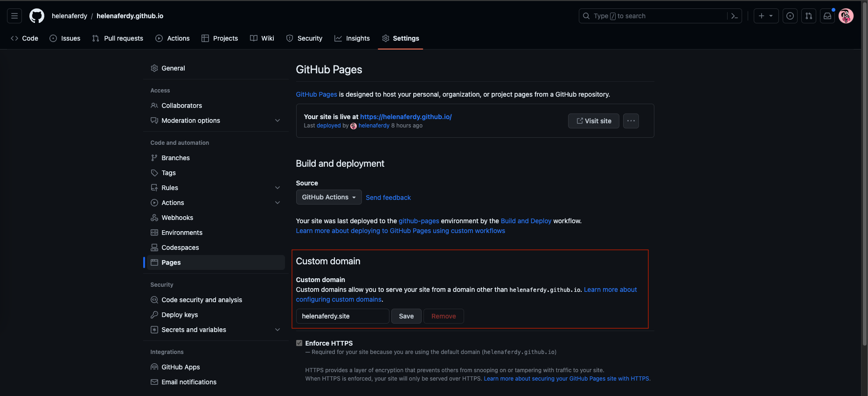Image resolution: width=868 pixels, height=396 pixels.
Task: Click the custom domain text field
Action: point(342,316)
